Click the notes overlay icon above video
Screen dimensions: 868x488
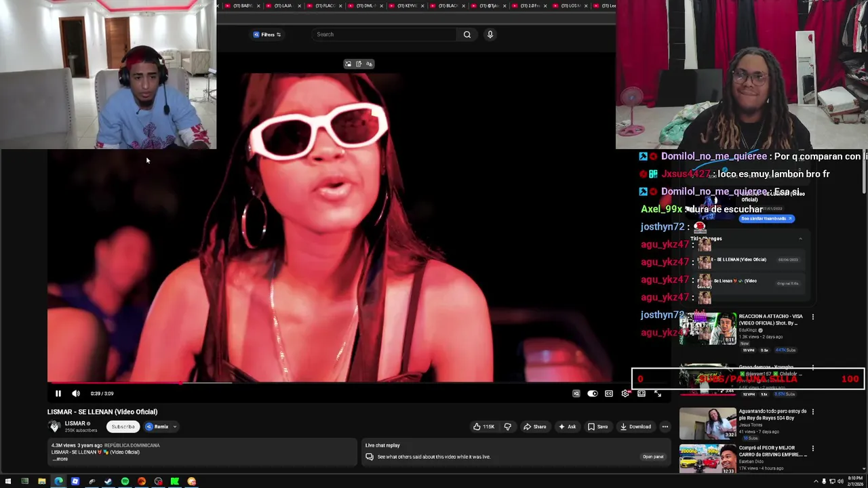pyautogui.click(x=359, y=64)
